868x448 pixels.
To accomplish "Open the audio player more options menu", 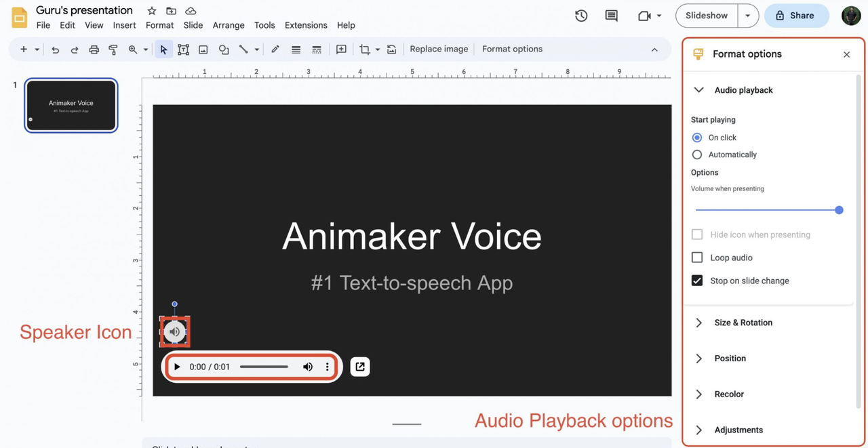I will click(327, 367).
